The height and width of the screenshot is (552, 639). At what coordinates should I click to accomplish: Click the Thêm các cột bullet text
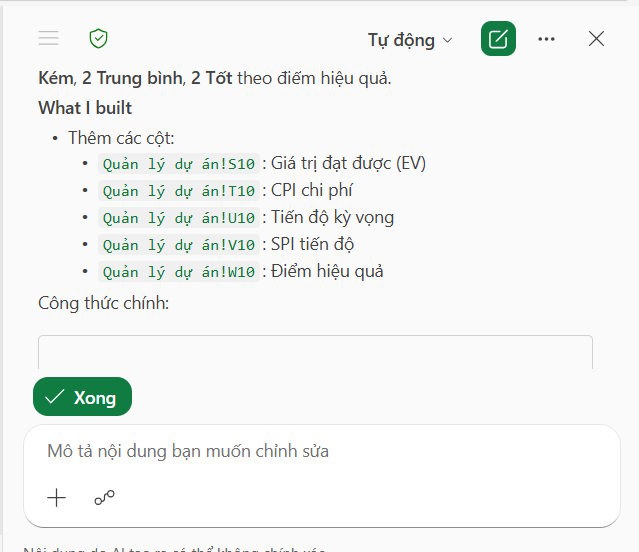[121, 138]
